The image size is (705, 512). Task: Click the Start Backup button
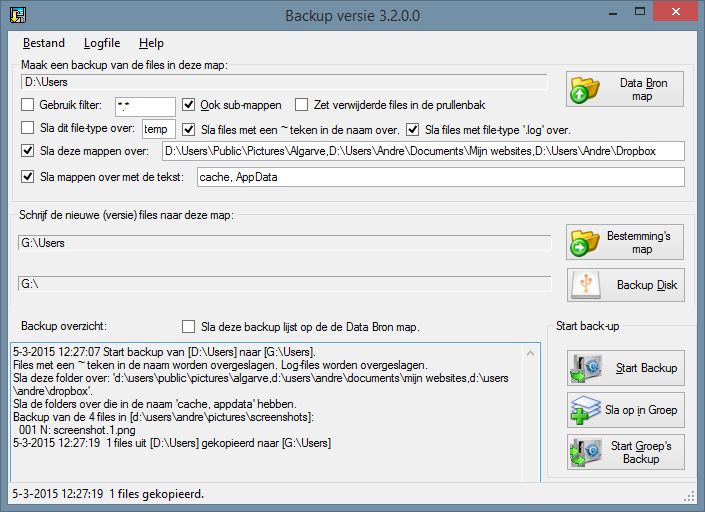click(625, 368)
